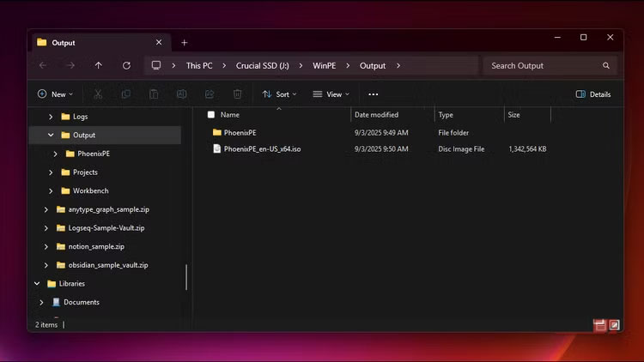This screenshot has width=644, height=362.
Task: Select the Projects folder in tree
Action: [x=85, y=172]
